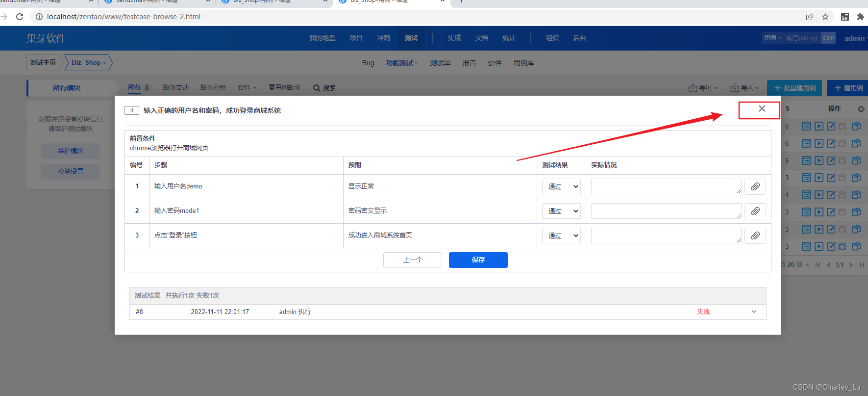Viewport: 868px width, 396px height.
Task: Click the 维护模块 button
Action: (71, 151)
